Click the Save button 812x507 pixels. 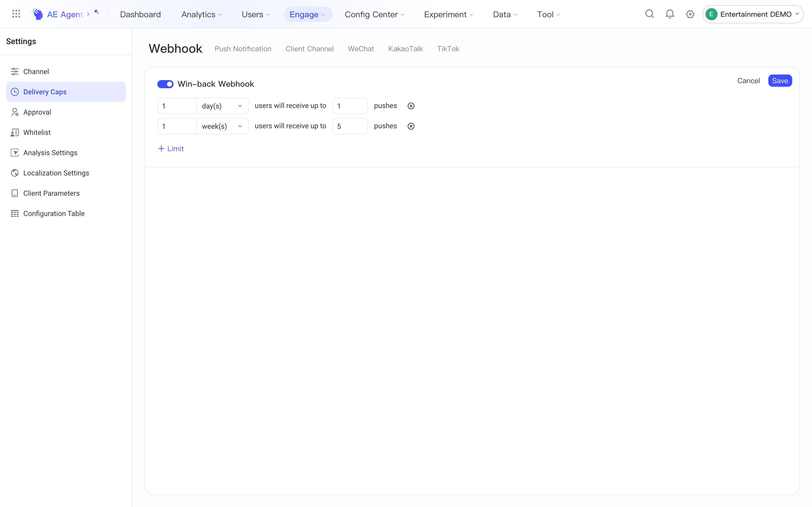click(x=780, y=81)
